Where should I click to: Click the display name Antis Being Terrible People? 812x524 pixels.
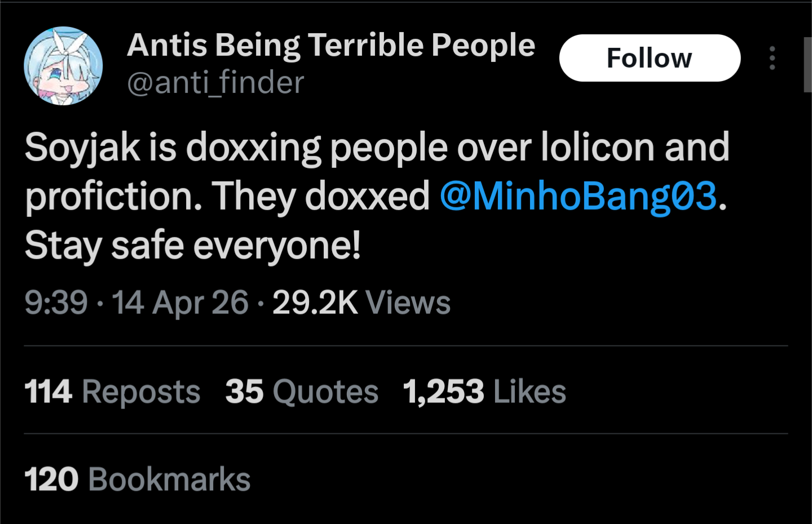331,45
